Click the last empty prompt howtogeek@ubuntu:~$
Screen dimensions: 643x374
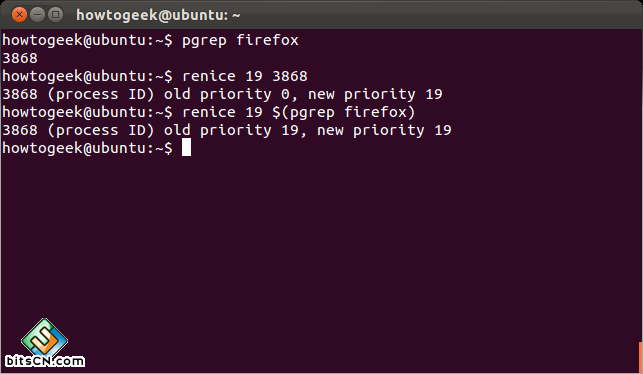coord(87,148)
